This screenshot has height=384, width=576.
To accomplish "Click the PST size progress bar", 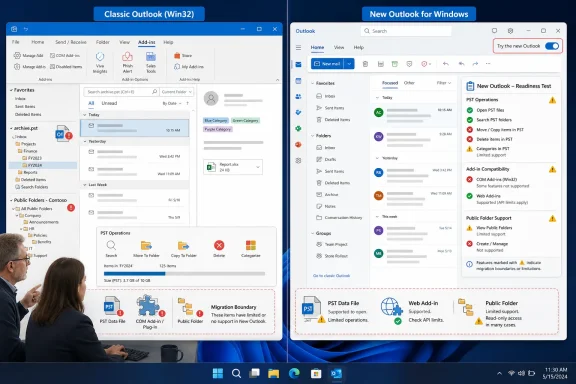I will point(184,273).
